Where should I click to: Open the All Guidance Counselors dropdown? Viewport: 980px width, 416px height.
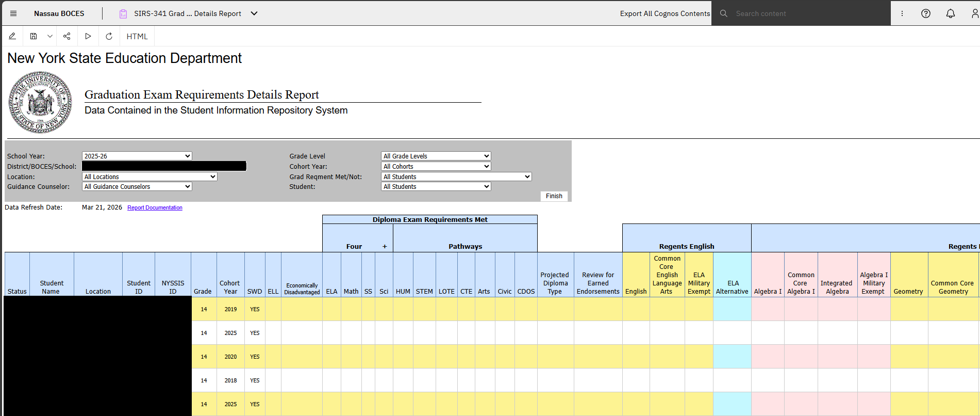pyautogui.click(x=137, y=186)
